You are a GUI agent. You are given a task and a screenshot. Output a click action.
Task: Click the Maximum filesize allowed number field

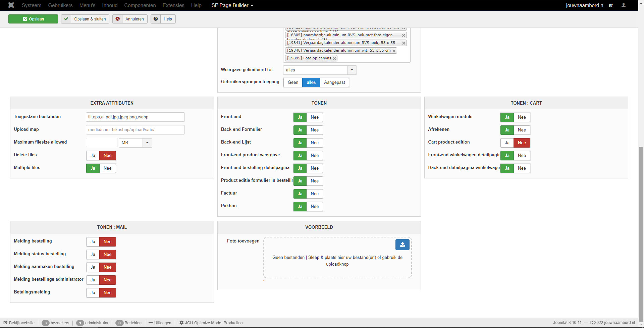[102, 143]
